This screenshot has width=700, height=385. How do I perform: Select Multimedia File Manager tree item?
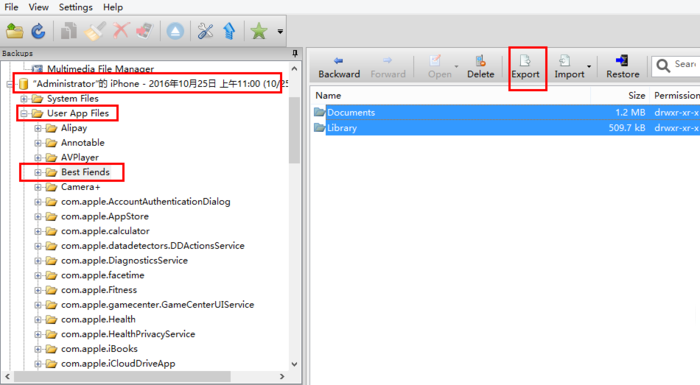(x=100, y=69)
